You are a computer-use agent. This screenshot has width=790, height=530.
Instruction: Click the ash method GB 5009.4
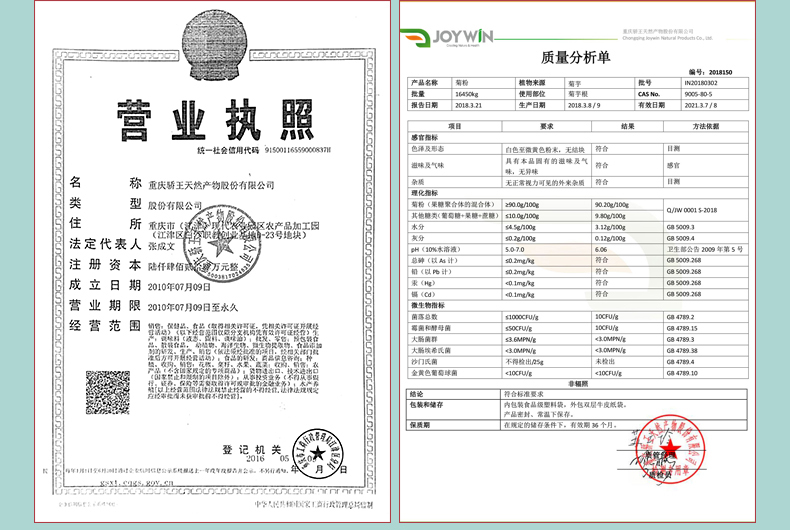(x=680, y=238)
